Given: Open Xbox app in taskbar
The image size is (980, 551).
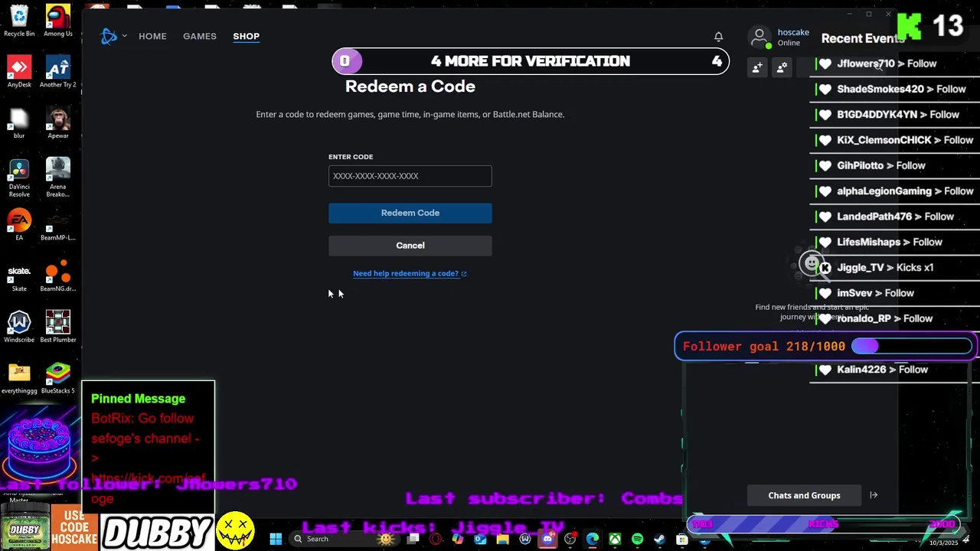Looking at the screenshot, I should point(615,539).
